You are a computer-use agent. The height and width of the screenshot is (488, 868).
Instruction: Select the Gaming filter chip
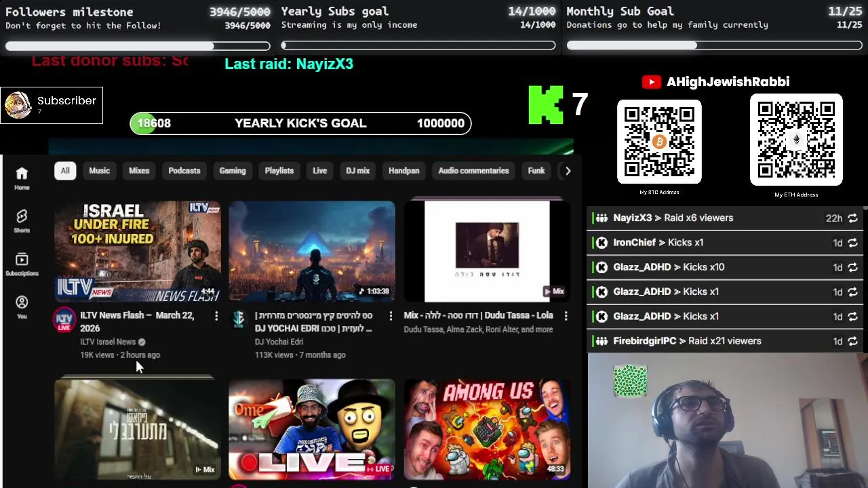coord(233,171)
